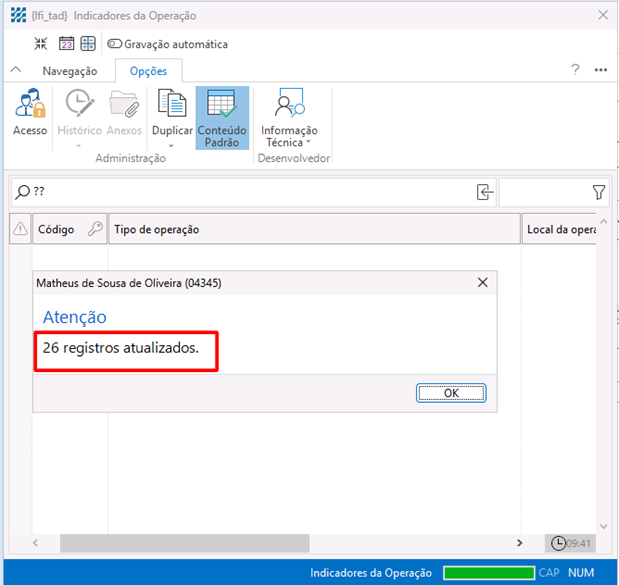This screenshot has width=619, height=585.
Task: Click the Duplicar document icon
Action: pos(172,104)
